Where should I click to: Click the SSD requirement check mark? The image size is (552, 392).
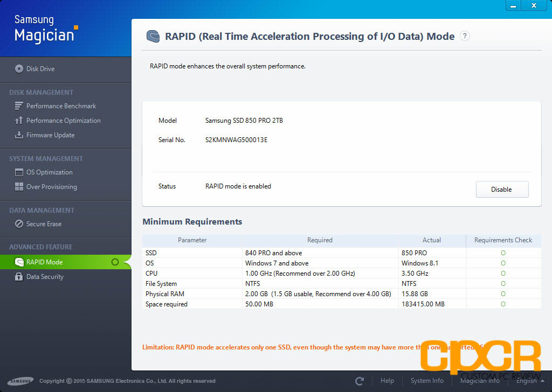(x=503, y=253)
